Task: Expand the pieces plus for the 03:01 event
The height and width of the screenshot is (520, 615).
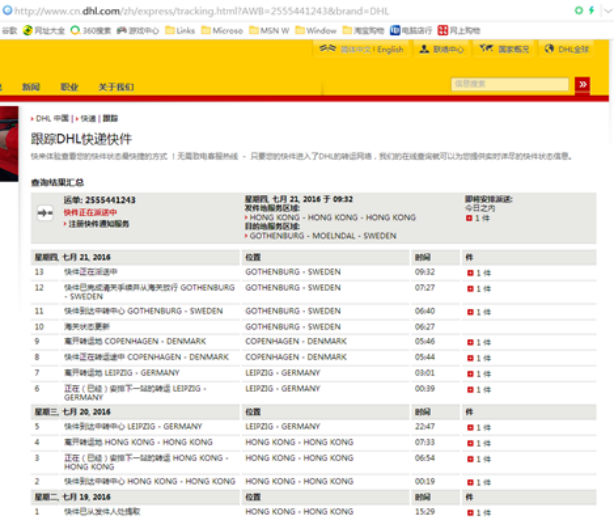Action: (x=470, y=374)
